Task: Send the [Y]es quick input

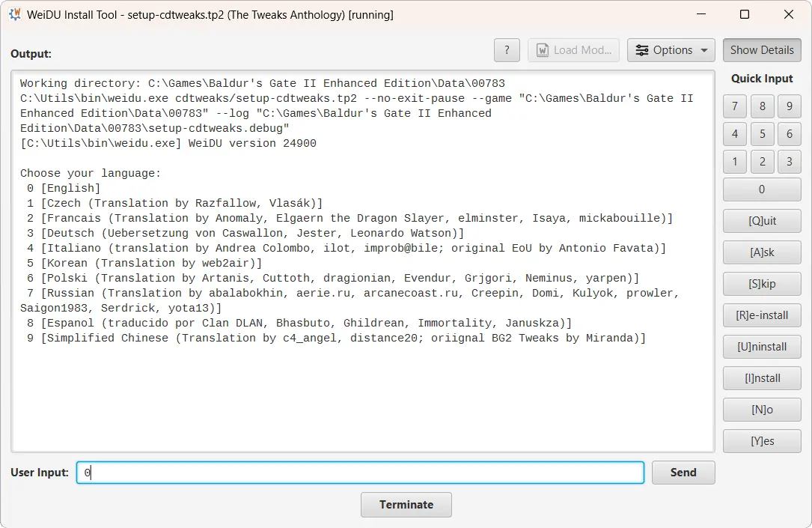Action: (x=762, y=441)
